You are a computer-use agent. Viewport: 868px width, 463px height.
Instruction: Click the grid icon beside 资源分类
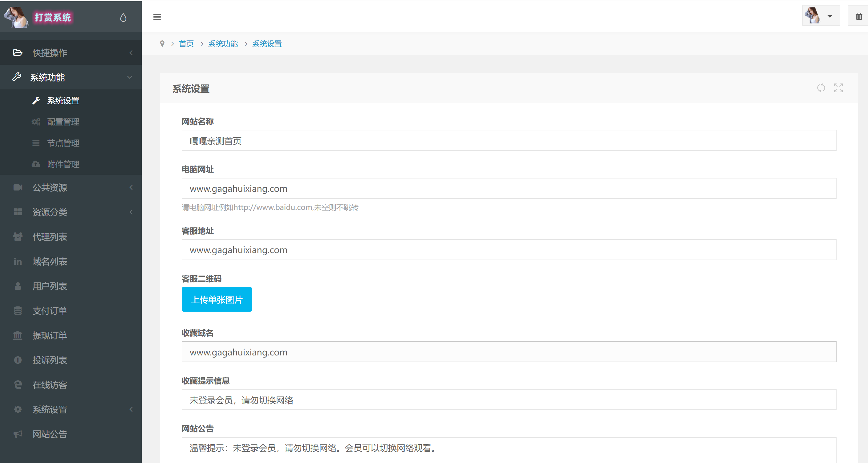(x=18, y=212)
